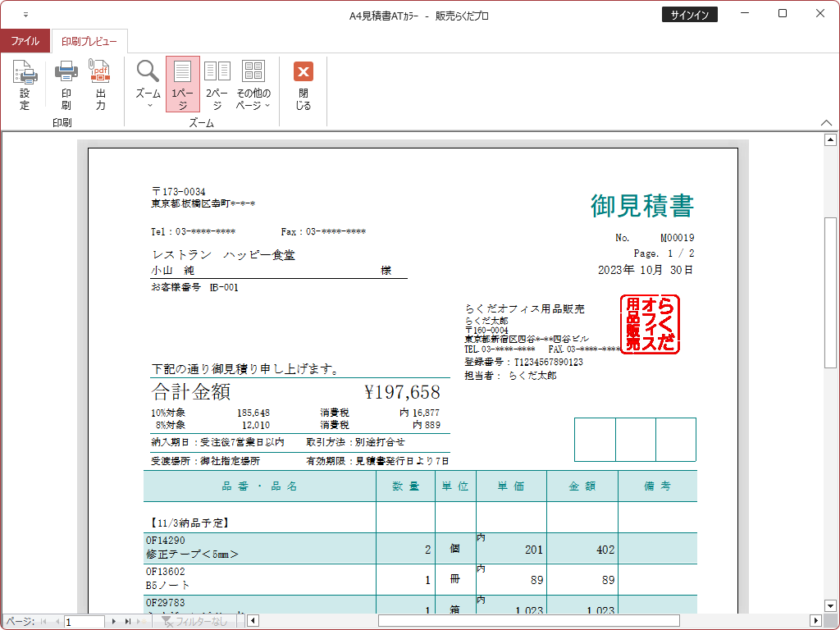Click the total amount ¥197,658
The width and height of the screenshot is (840, 630).
tap(402, 392)
